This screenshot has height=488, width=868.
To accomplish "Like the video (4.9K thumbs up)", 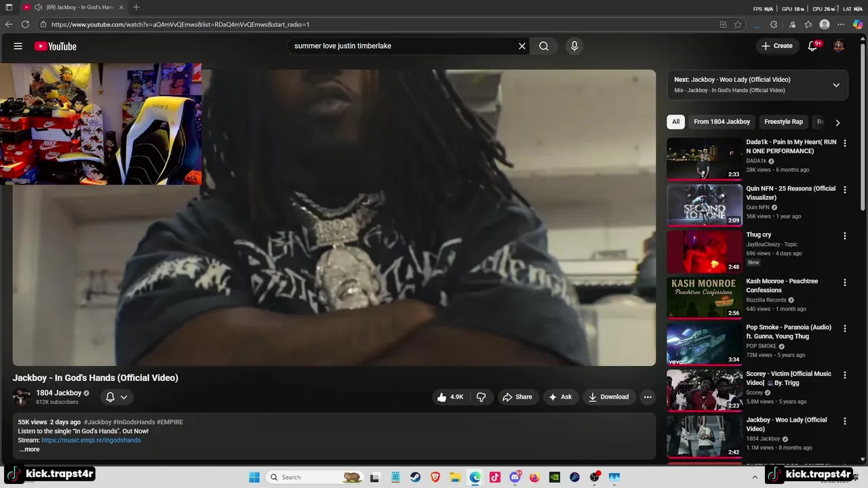I will click(450, 397).
